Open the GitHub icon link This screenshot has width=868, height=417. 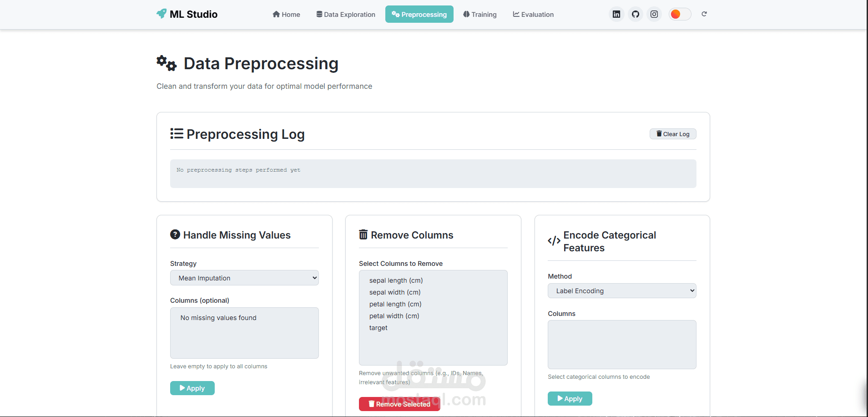(x=636, y=14)
